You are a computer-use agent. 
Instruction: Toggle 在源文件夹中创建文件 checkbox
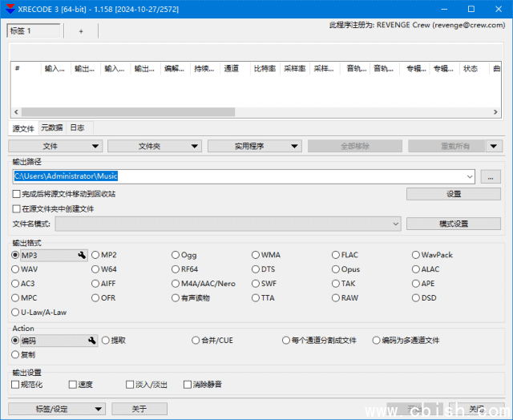[17, 209]
